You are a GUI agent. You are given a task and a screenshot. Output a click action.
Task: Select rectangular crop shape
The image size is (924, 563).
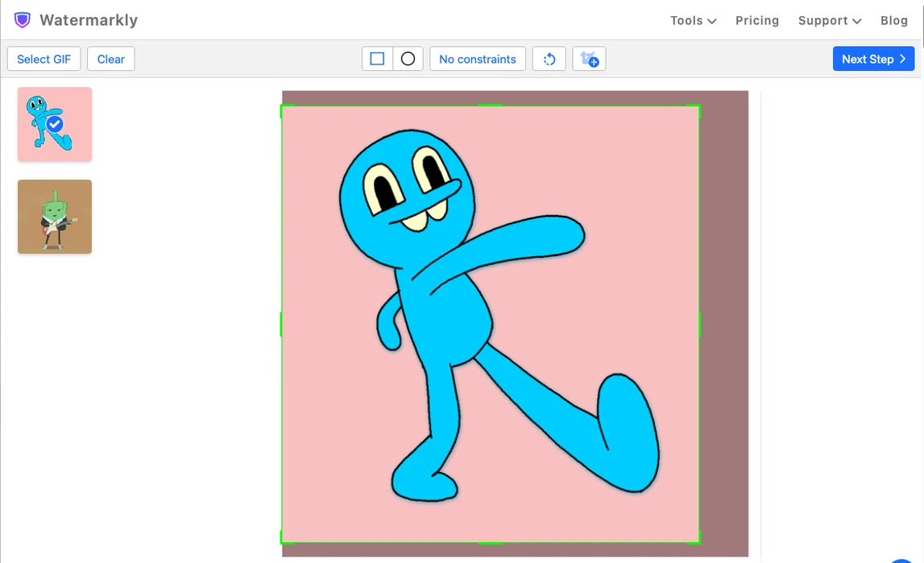point(377,59)
